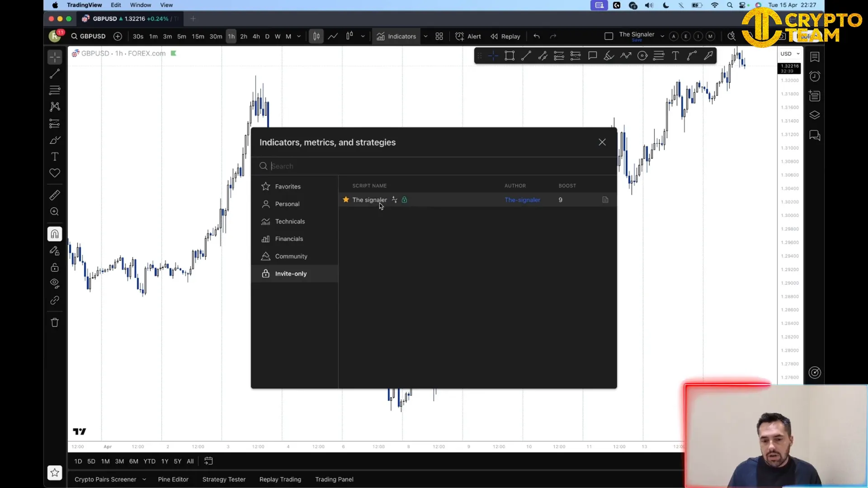Image resolution: width=868 pixels, height=488 pixels.
Task: Open the Fibonacci retracement tools
Action: (55, 90)
